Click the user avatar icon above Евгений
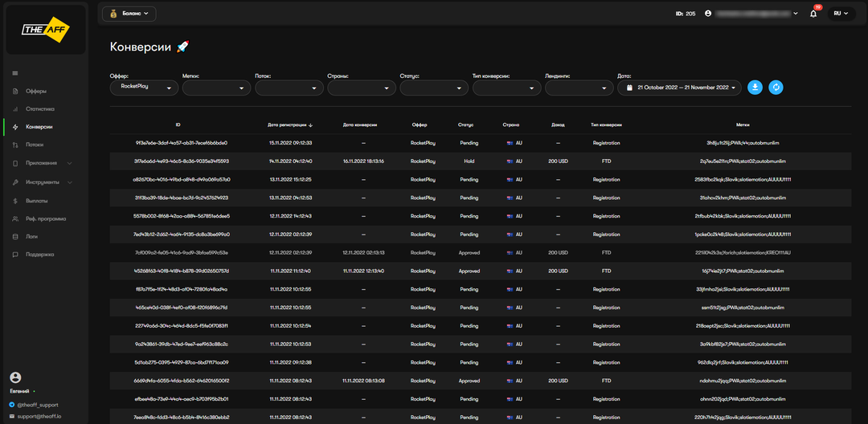The width and height of the screenshot is (868, 424). point(14,377)
